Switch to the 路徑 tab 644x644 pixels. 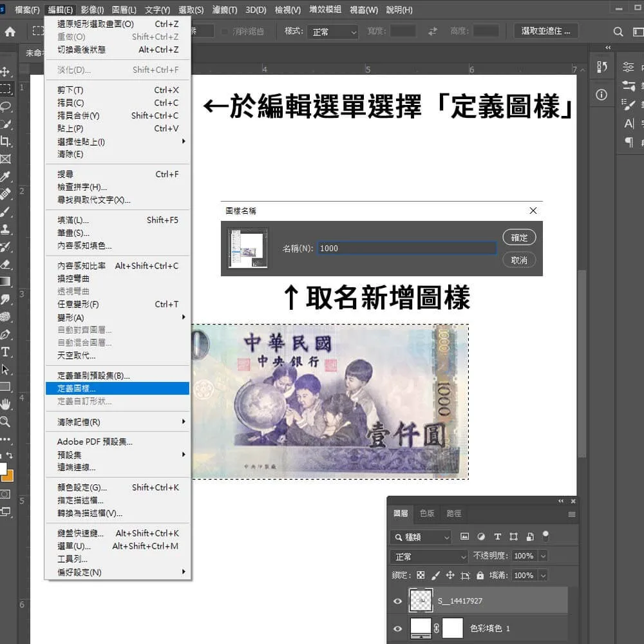[x=453, y=513]
